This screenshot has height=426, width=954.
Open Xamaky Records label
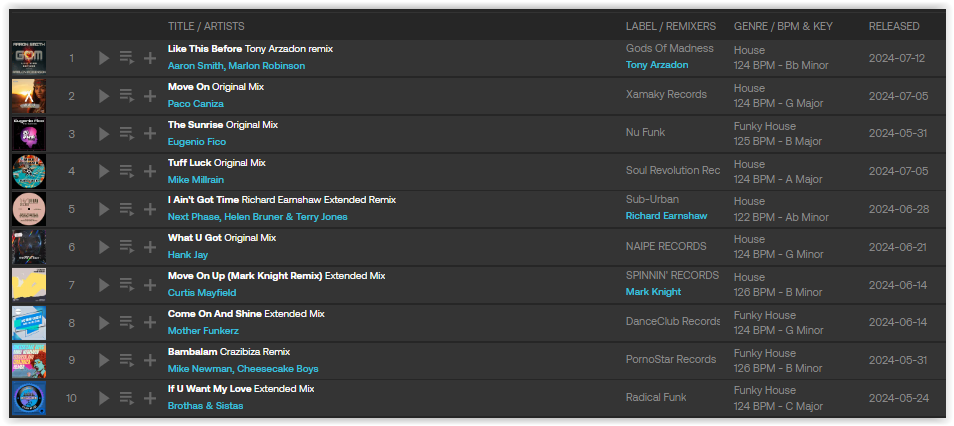(x=666, y=94)
